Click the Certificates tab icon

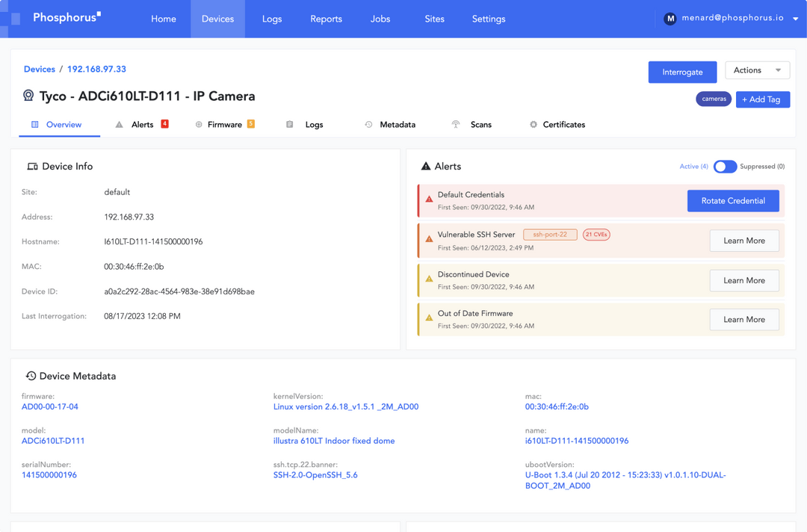coord(534,124)
